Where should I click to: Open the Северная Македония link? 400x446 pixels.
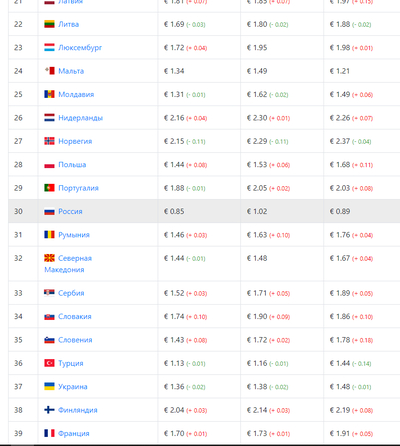point(68,264)
